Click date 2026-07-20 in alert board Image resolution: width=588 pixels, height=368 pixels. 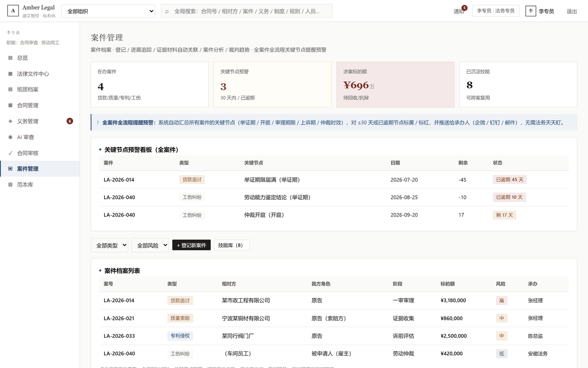click(404, 180)
